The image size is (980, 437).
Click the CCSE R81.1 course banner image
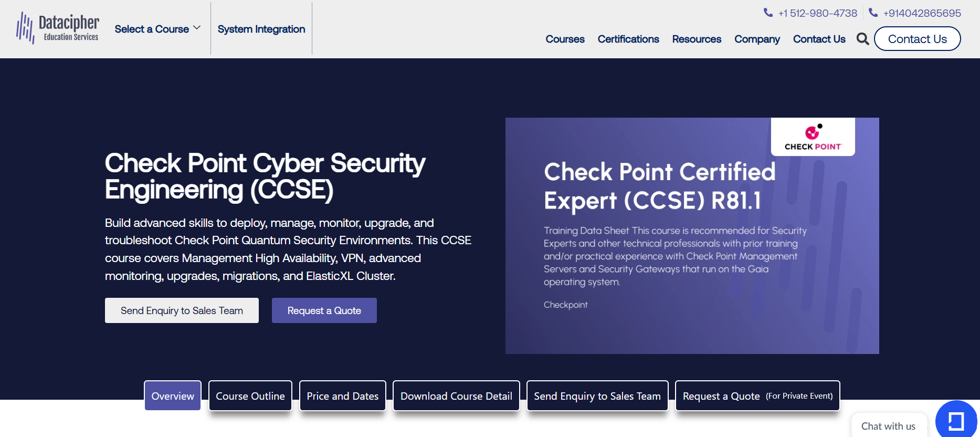coord(692,236)
